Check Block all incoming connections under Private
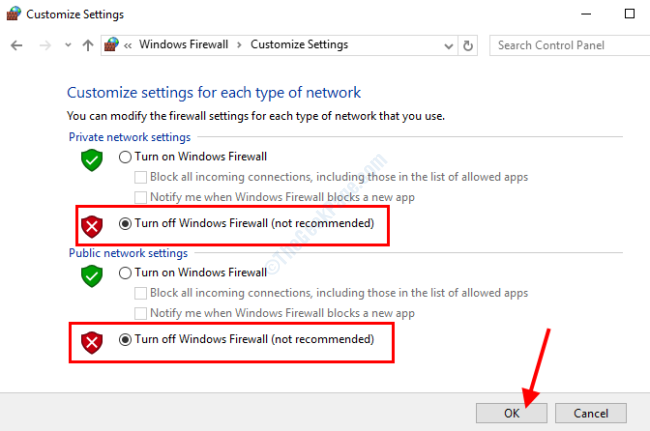 pyautogui.click(x=141, y=177)
